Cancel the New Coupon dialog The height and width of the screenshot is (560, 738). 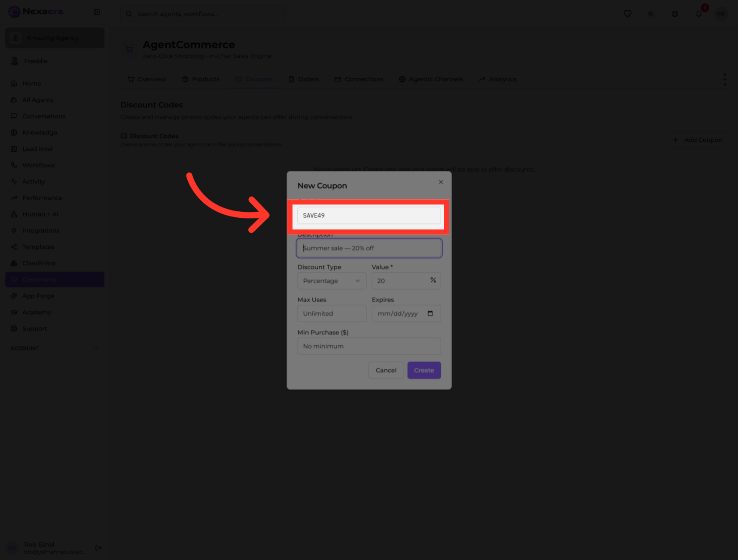pyautogui.click(x=386, y=370)
